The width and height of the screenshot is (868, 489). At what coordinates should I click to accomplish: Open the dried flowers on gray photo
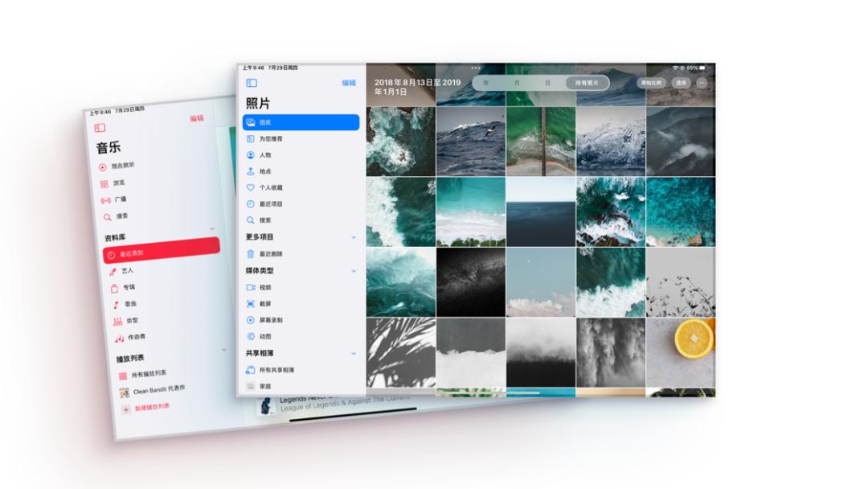[681, 282]
